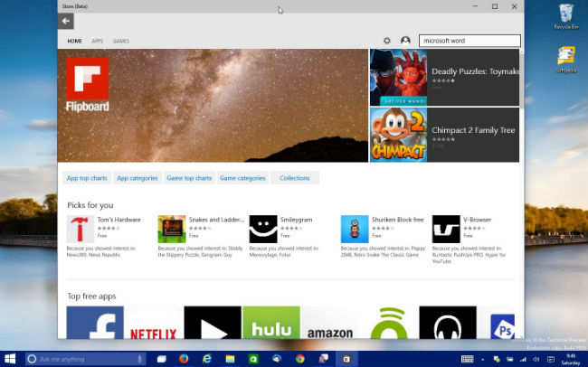Open Collections
This screenshot has width=588, height=367.
pos(295,178)
